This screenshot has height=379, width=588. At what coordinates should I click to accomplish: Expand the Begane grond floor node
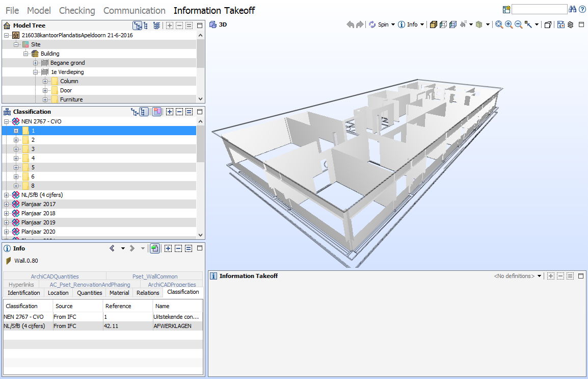click(x=36, y=63)
